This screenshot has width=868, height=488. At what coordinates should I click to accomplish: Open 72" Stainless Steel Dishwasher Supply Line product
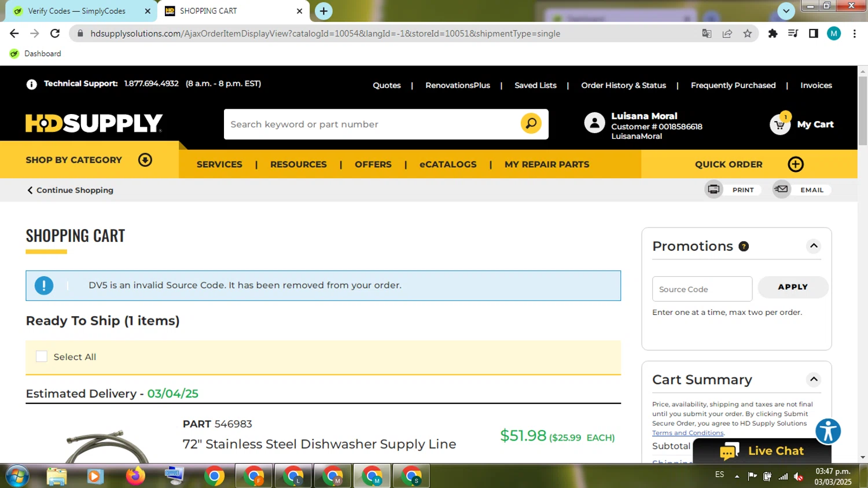[319, 444]
